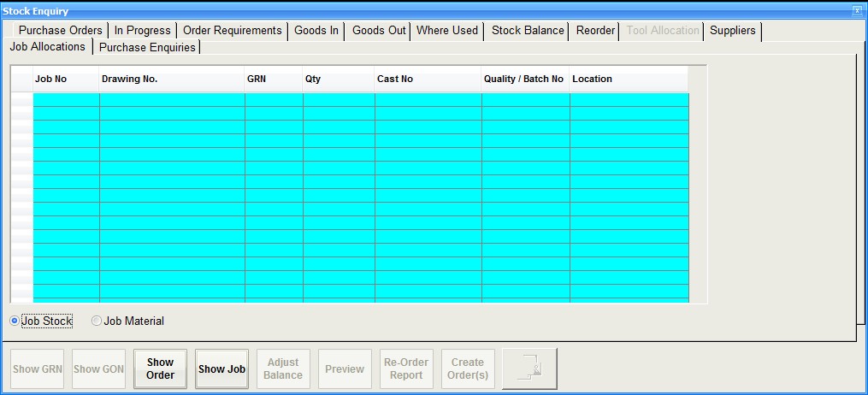Switch to the Suppliers tab
868x395 pixels.
pyautogui.click(x=733, y=31)
